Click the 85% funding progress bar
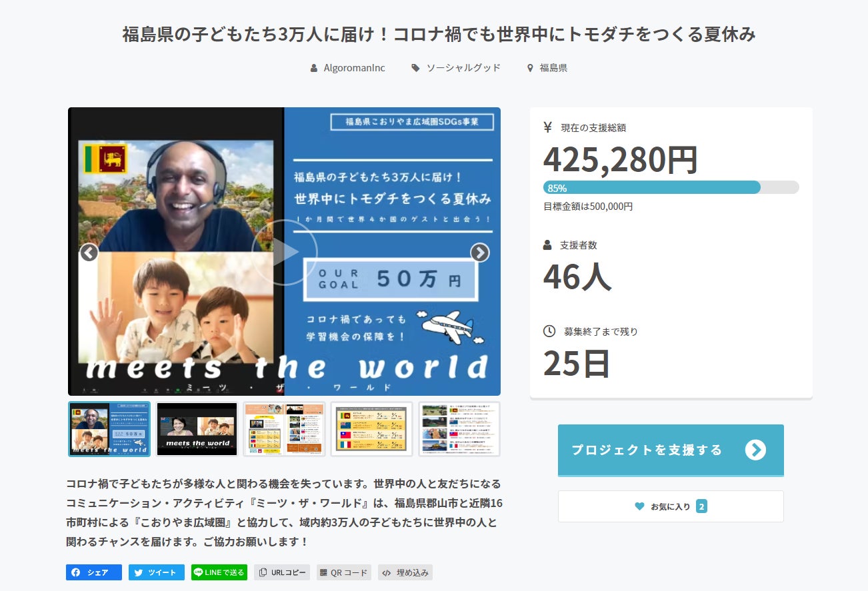This screenshot has height=591, width=868. [670, 187]
